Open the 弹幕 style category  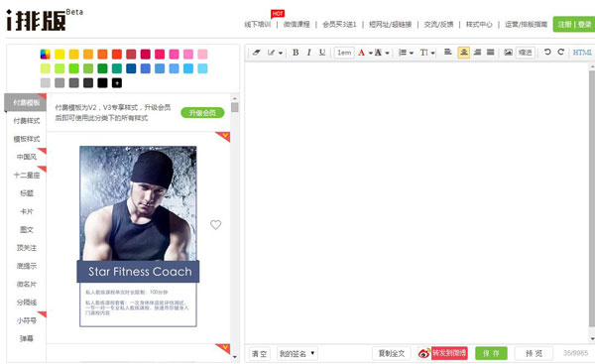coord(27,338)
